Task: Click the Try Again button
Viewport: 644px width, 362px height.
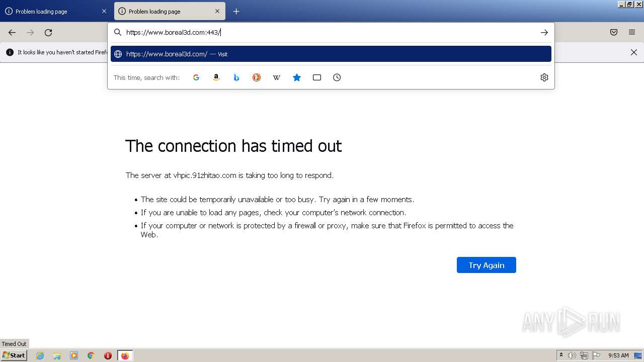Action: [487, 265]
